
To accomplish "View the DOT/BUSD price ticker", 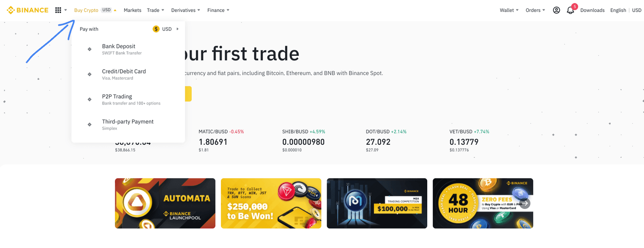I will 386,140.
